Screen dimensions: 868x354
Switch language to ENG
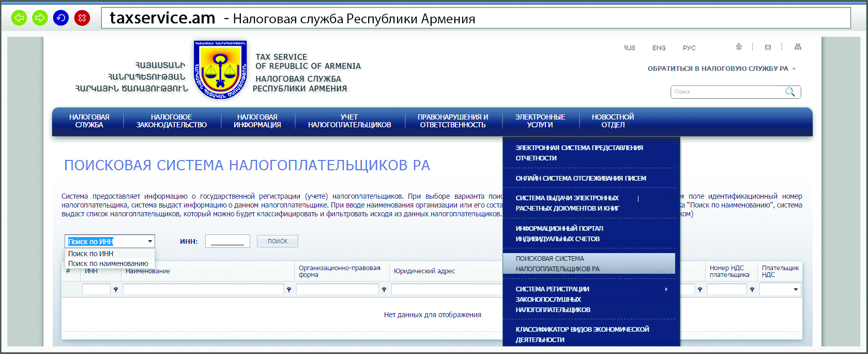click(659, 48)
